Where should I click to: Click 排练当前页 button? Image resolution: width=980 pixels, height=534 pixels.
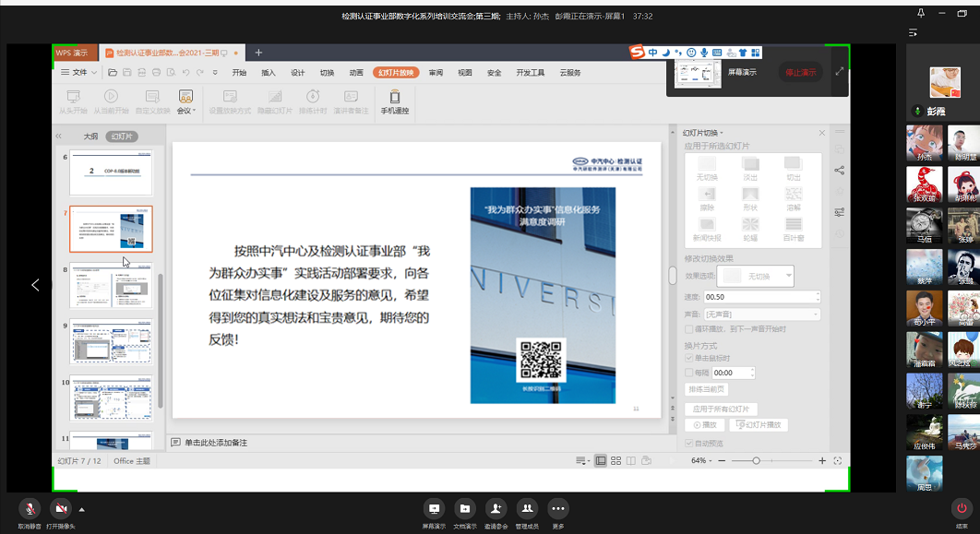click(x=706, y=389)
